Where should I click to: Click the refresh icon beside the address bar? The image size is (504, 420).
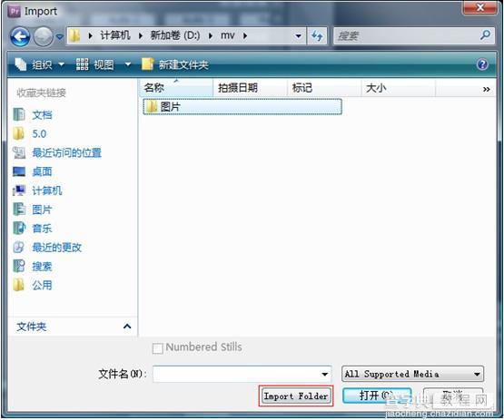318,35
